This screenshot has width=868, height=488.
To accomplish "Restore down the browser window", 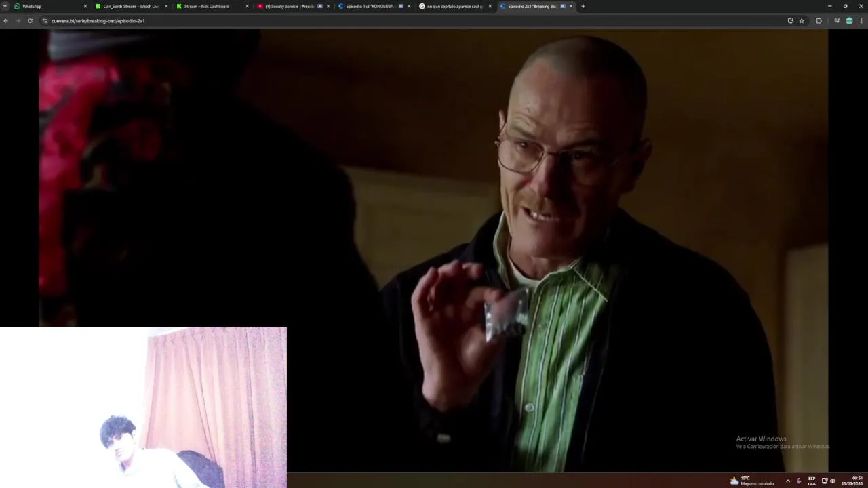I will pyautogui.click(x=845, y=6).
